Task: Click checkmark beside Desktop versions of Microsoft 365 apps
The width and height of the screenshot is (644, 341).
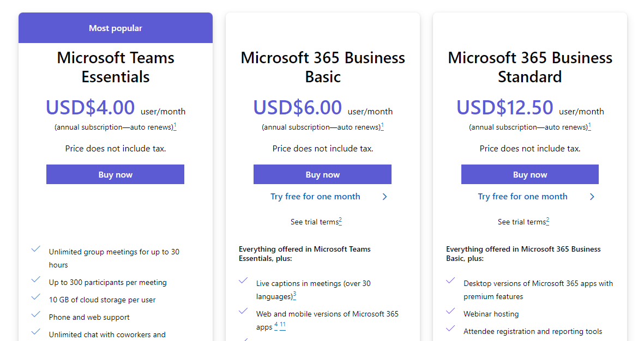Action: tap(450, 281)
